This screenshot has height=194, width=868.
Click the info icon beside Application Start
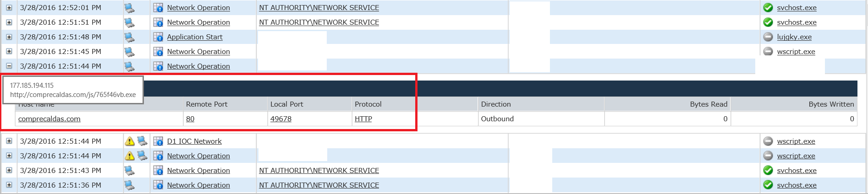(158, 37)
